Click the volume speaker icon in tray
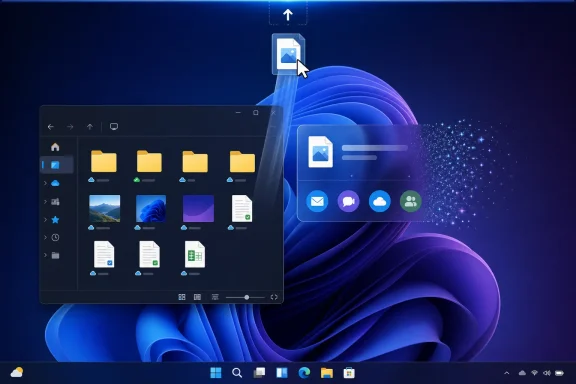Viewport: 576px width, 384px height. pyautogui.click(x=547, y=373)
